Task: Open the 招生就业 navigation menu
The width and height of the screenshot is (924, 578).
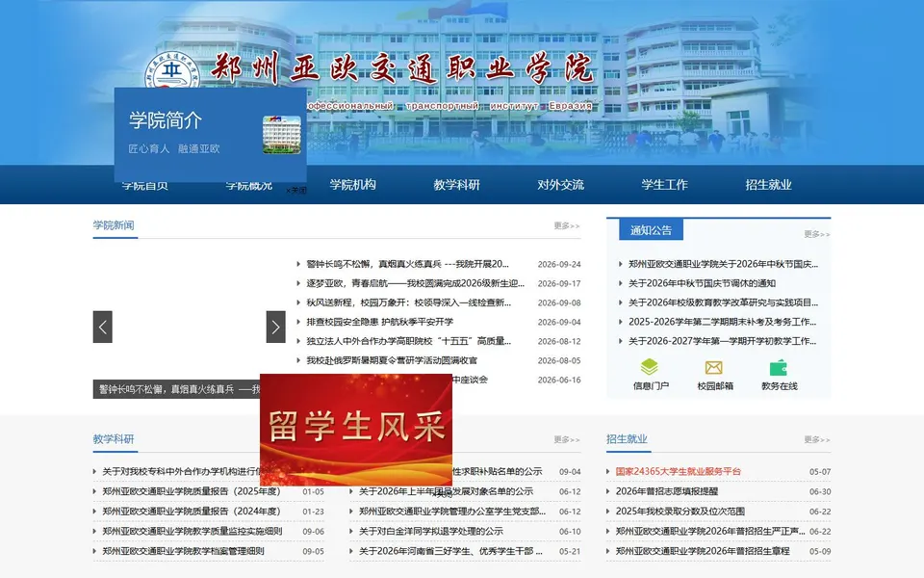Action: coord(768,185)
